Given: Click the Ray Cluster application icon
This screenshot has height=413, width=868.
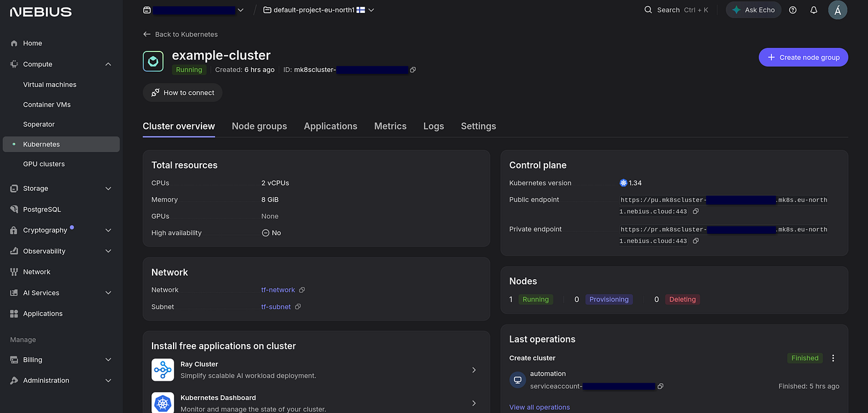Looking at the screenshot, I should point(162,370).
